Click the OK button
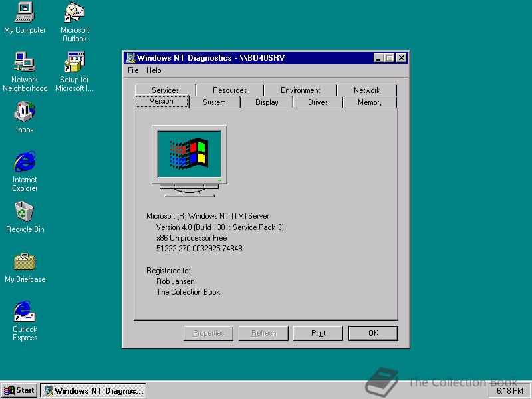This screenshot has width=532, height=399. 373,333
